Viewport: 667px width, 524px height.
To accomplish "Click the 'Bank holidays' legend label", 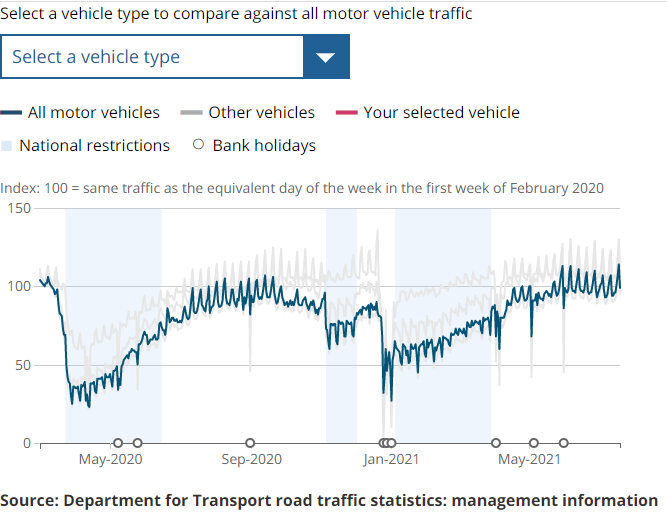I will pyautogui.click(x=264, y=146).
